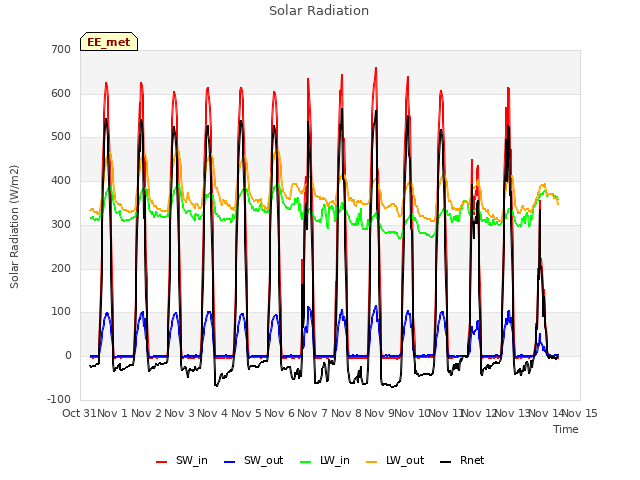Screen dimensions: 640x480
Task: Click the Nov 4 x-axis tick label
Action: pos(213,413)
